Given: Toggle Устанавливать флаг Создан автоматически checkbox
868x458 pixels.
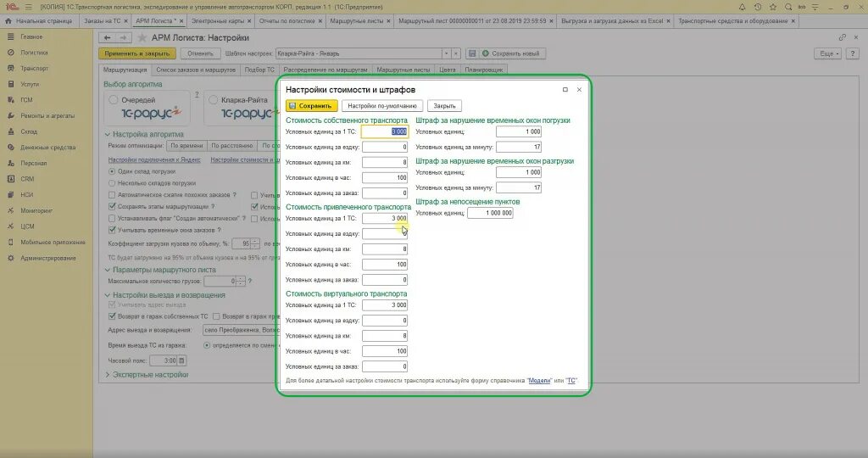Looking at the screenshot, I should point(112,218).
